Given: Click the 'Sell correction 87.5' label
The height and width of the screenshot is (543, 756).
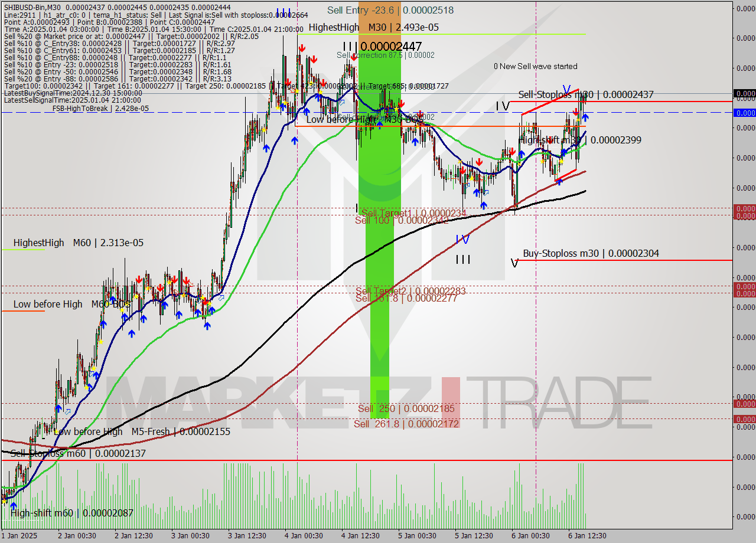Looking at the screenshot, I should pos(386,55).
